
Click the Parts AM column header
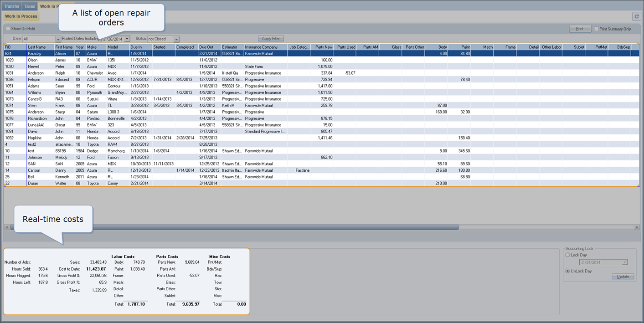click(x=368, y=47)
